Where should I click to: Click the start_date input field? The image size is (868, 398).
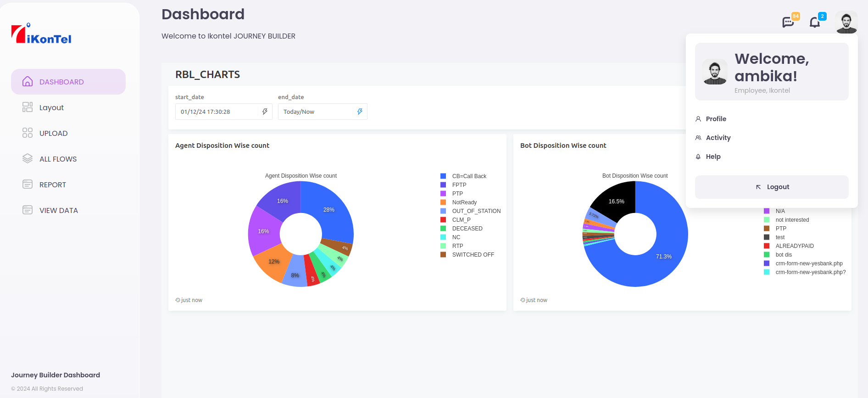[x=224, y=112]
